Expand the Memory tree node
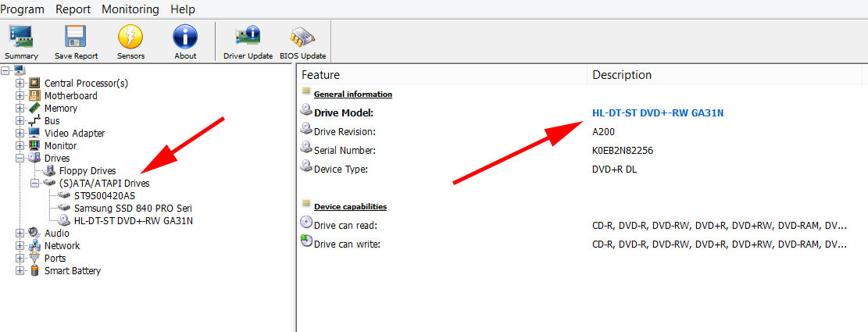This screenshot has height=332, width=868. point(20,109)
